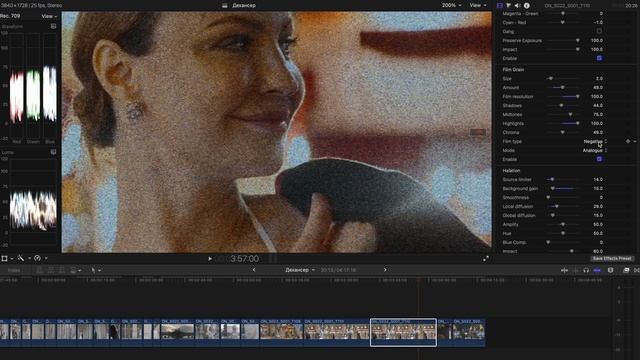Click the Film Grain section heading
The image size is (640, 360).
pos(513,69)
